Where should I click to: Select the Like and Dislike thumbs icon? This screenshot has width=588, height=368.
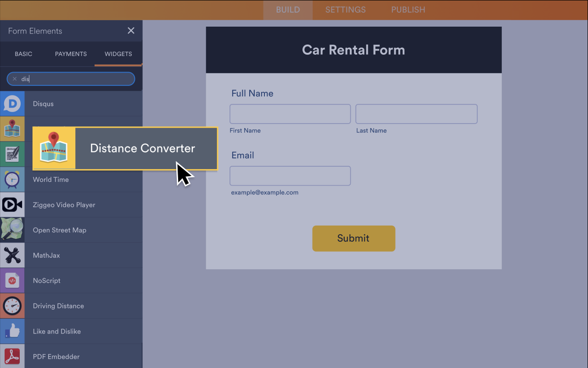pyautogui.click(x=11, y=331)
